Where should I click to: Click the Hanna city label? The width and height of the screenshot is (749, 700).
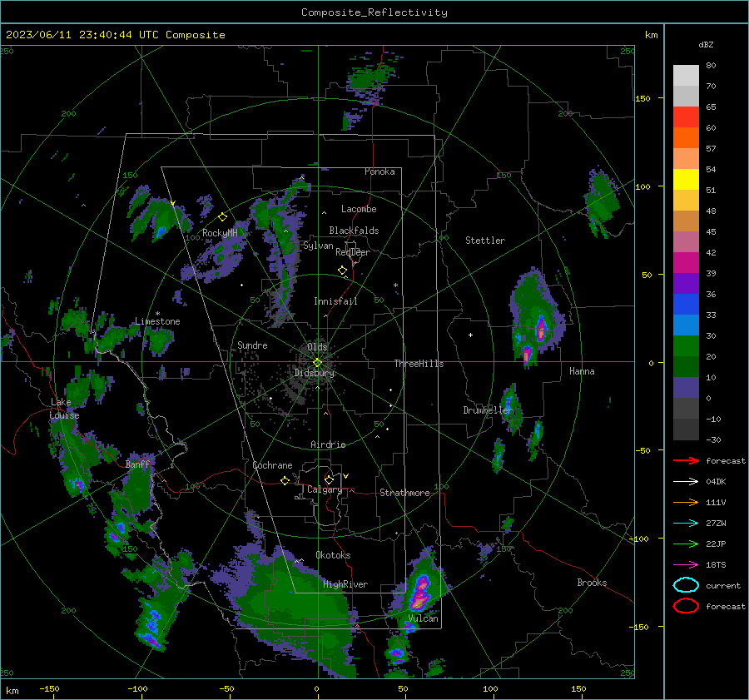coord(582,371)
